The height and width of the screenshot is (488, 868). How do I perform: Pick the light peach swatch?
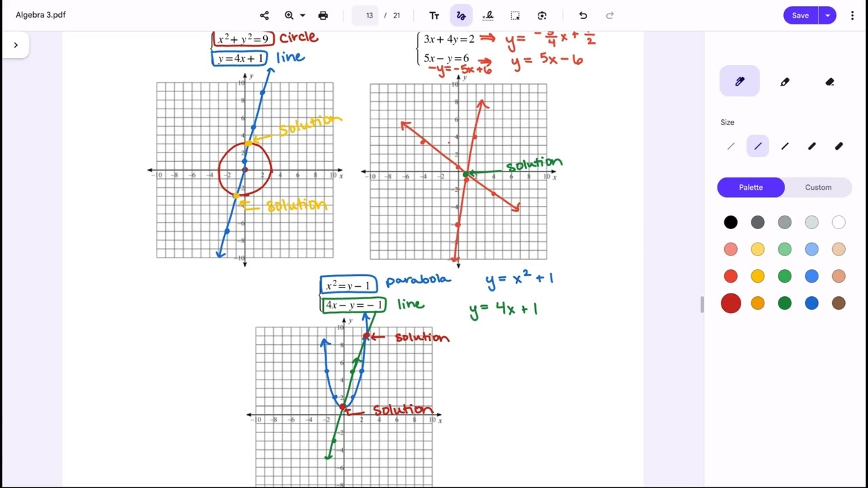point(839,249)
